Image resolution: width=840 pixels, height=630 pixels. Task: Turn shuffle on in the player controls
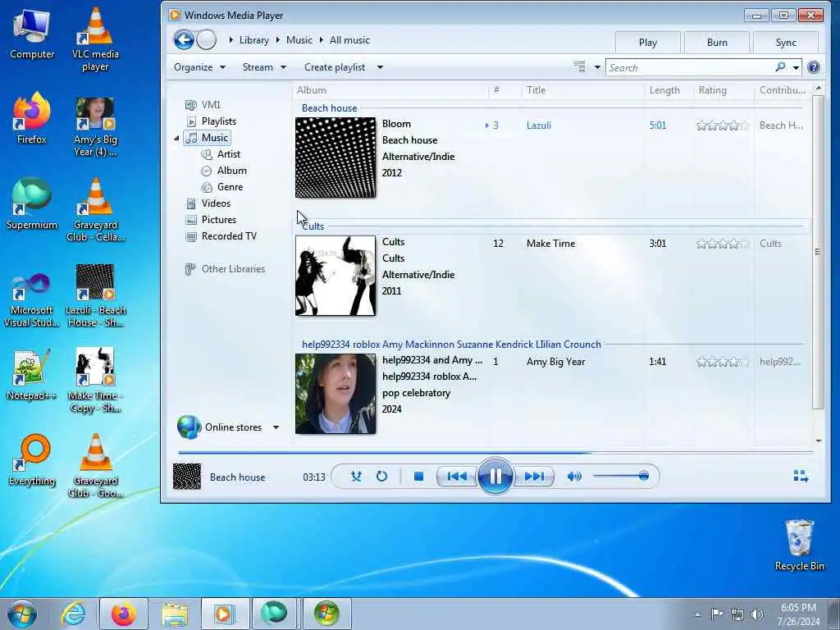tap(356, 477)
